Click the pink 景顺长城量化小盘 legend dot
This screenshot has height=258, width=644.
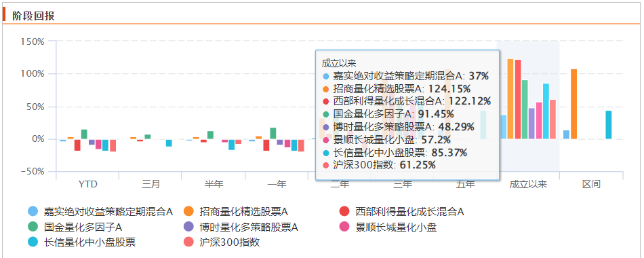[x=344, y=227]
